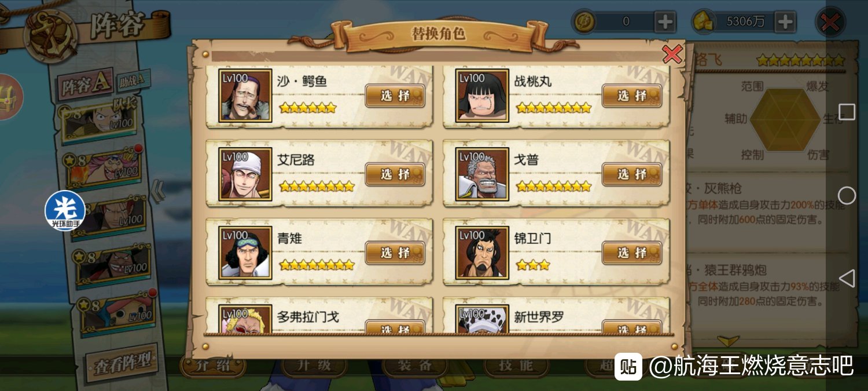Add gold ingots with plus button

785,22
